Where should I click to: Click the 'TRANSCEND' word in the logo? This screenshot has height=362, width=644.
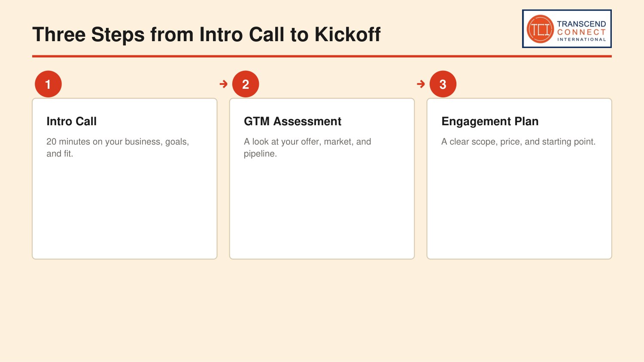582,24
